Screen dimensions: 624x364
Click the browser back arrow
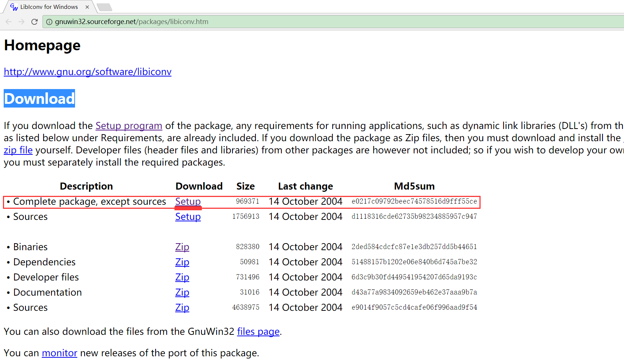click(9, 22)
